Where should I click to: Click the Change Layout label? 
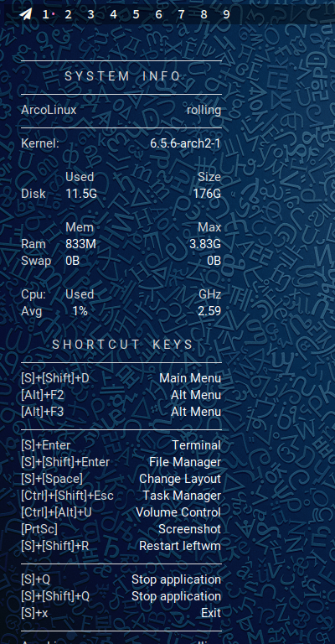pos(180,479)
